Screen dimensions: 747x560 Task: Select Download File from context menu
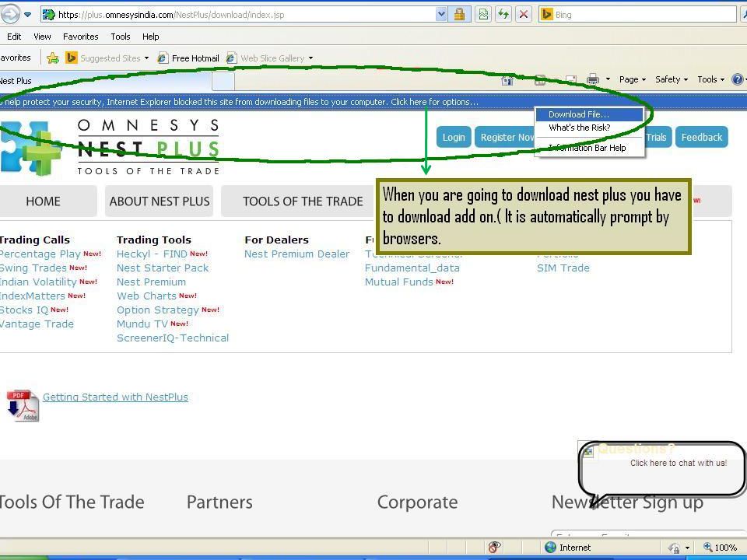tap(589, 114)
